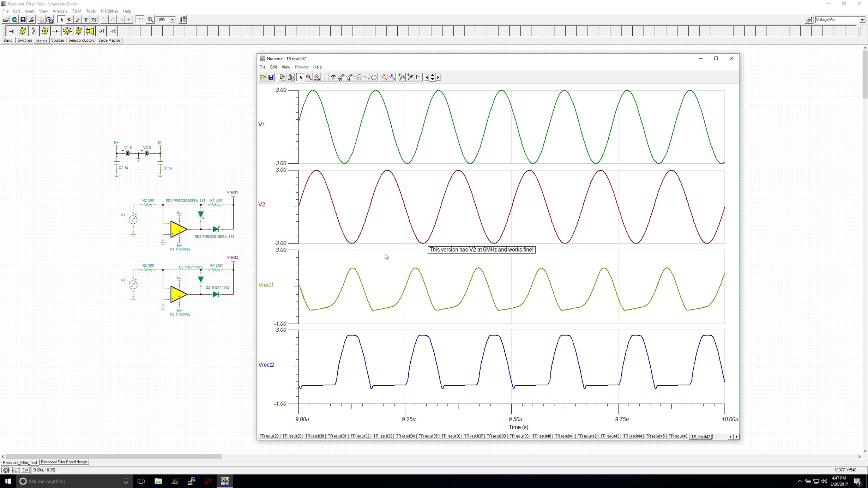
Task: Click the Paste icon in the schematic toolbar
Action: click(50, 20)
